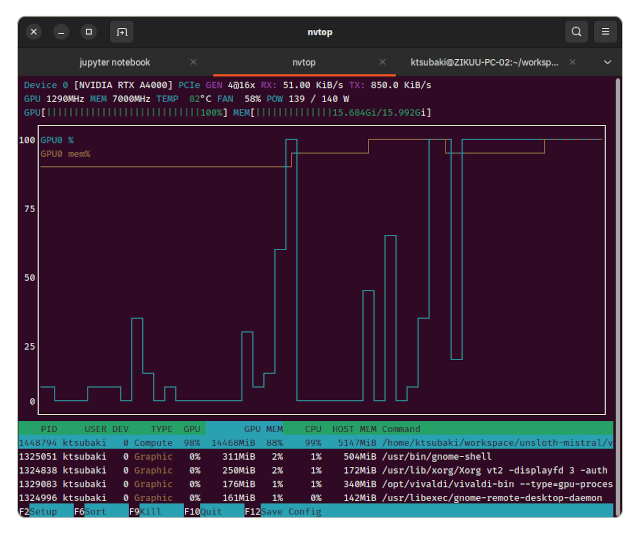Click the RX: 51.00 KiB/s value
The image size is (640, 538).
pos(302,85)
